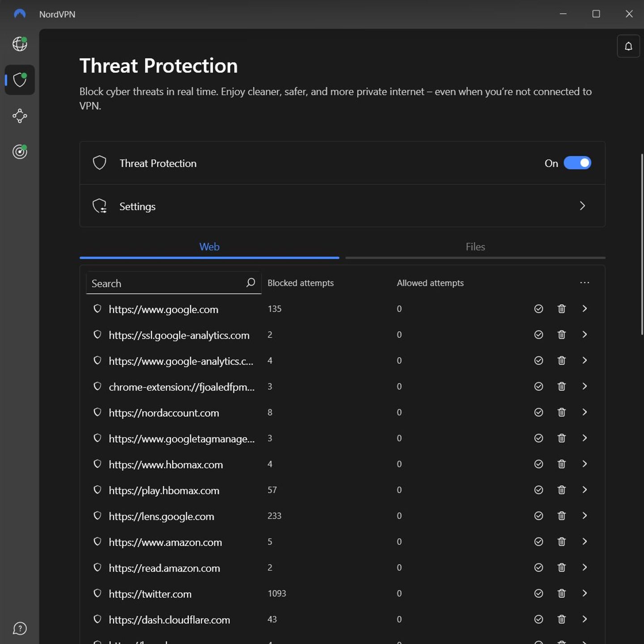This screenshot has width=644, height=644.
Task: Click the 43 blocked attempts value
Action: pyautogui.click(x=272, y=619)
